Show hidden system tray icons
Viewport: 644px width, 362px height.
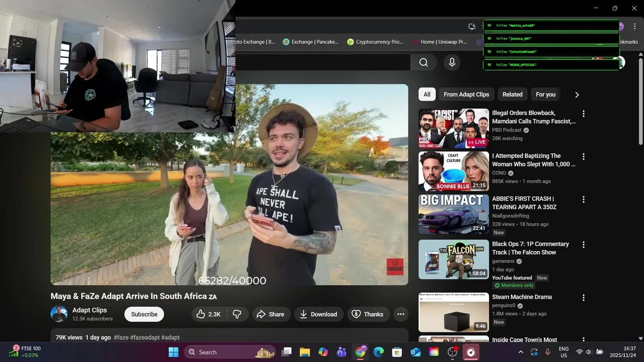(x=521, y=352)
